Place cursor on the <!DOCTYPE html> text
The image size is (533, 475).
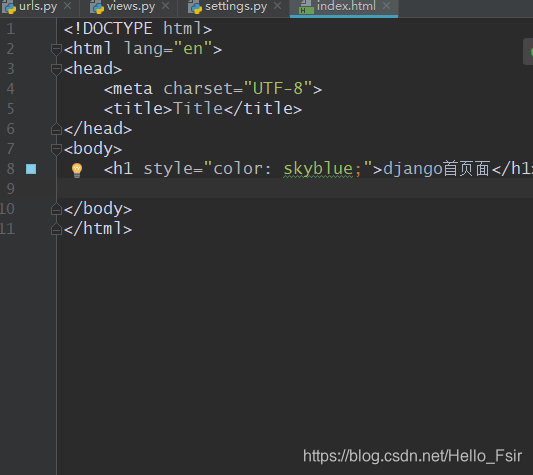(x=138, y=29)
